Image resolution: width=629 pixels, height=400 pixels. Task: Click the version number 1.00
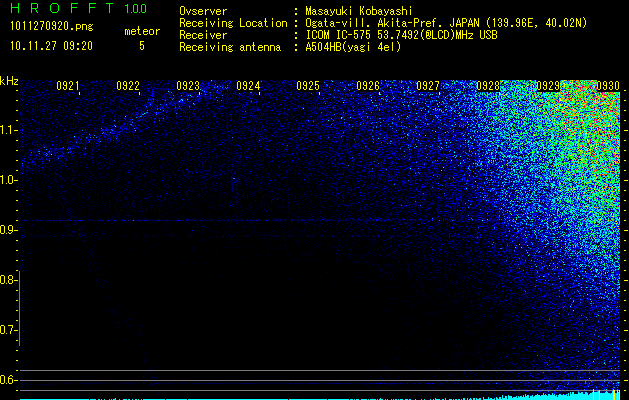pos(135,9)
